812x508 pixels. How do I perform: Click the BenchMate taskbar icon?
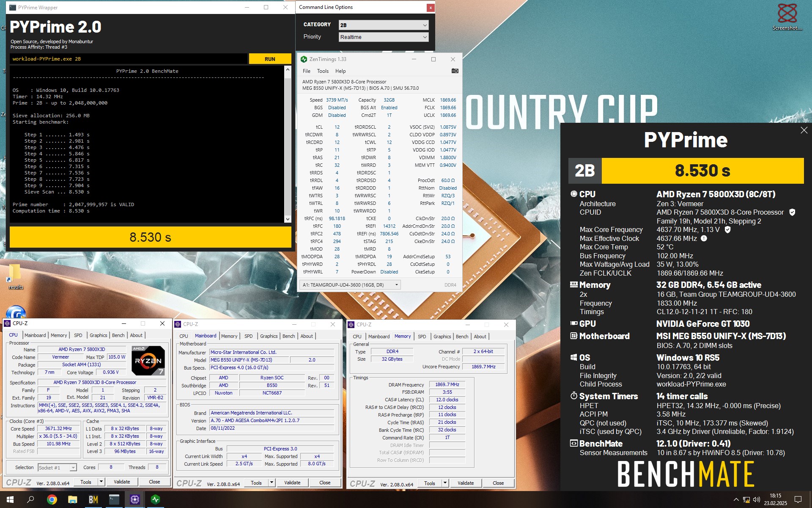[x=93, y=500]
